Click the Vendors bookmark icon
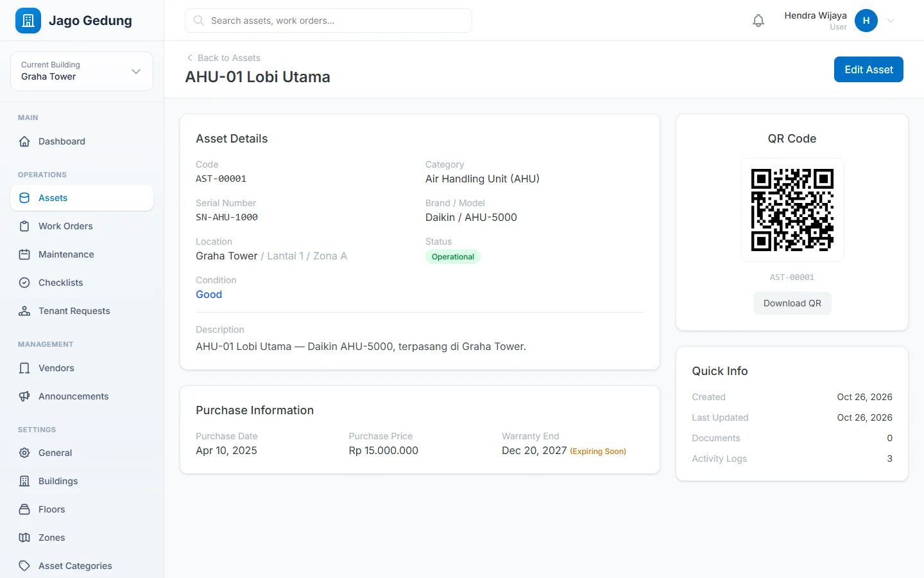Viewport: 924px width, 578px height. (24, 368)
